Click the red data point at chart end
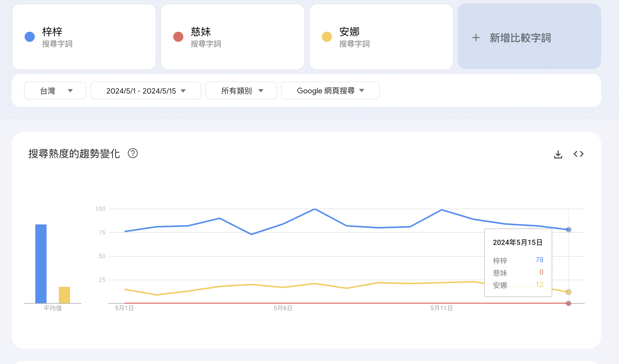The image size is (619, 364). point(568,303)
